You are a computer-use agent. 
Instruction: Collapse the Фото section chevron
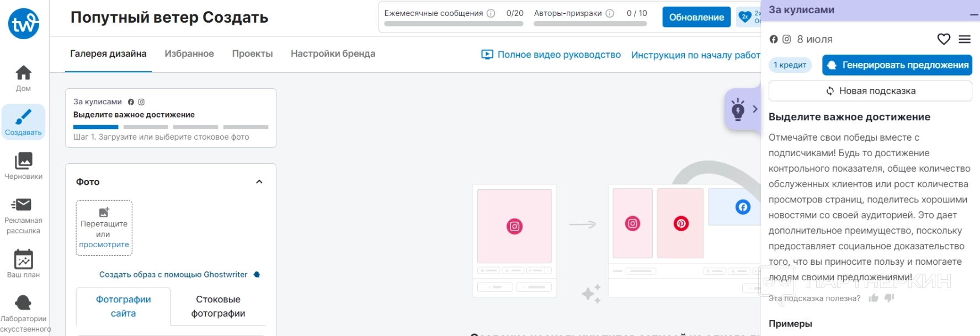click(x=259, y=182)
